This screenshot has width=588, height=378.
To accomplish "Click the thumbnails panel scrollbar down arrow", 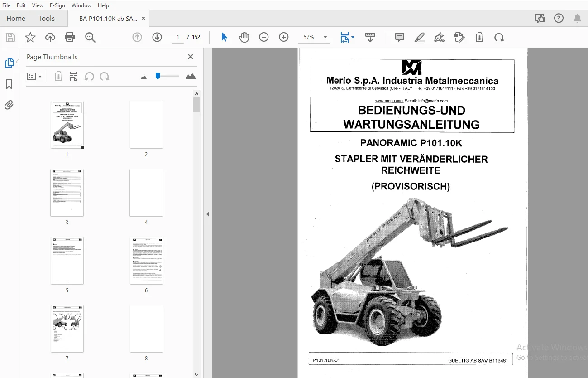I will 196,374.
